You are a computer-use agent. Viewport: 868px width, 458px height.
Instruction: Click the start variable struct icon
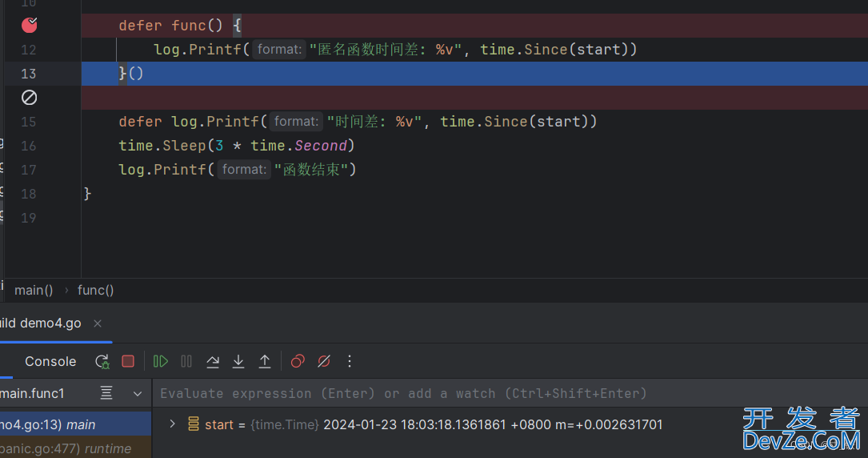click(193, 424)
